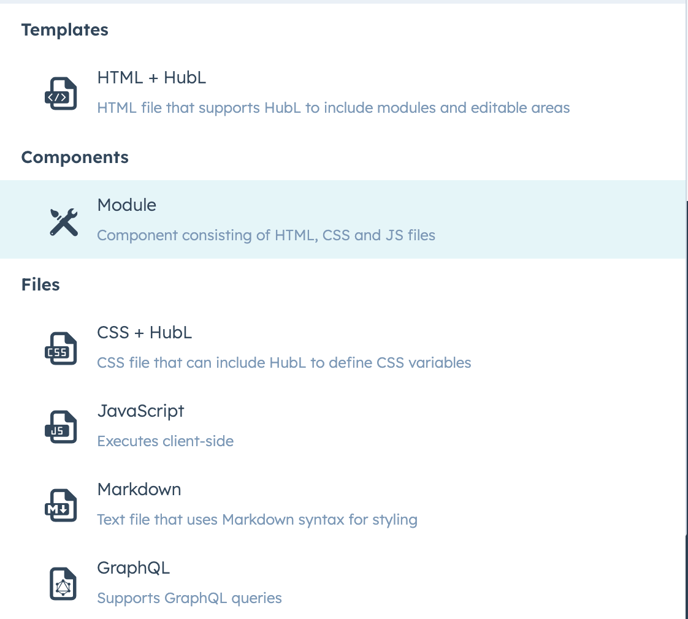
Task: Pick the JavaScript file type
Action: point(342,426)
